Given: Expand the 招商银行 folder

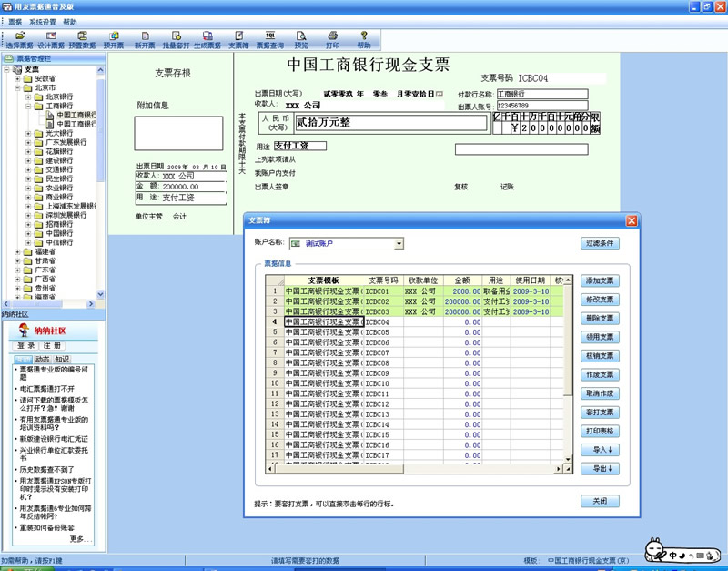Looking at the screenshot, I should pos(28,224).
